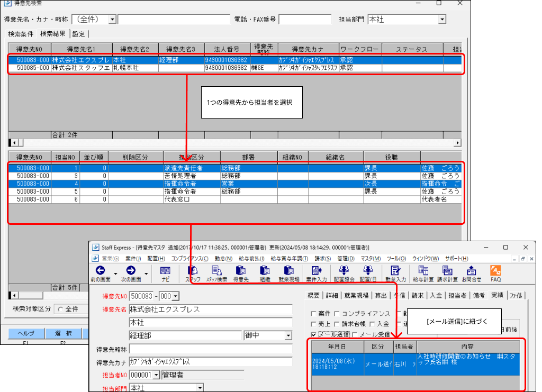Open the 給与計算 toolbar icon
This screenshot has width=542, height=392.
coord(423,270)
